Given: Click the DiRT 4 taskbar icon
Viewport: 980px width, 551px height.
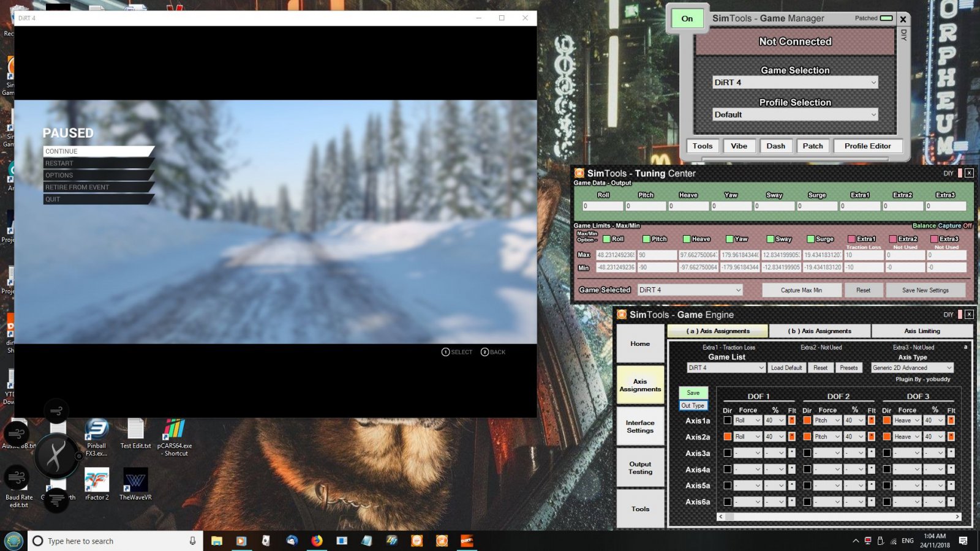Looking at the screenshot, I should (467, 541).
